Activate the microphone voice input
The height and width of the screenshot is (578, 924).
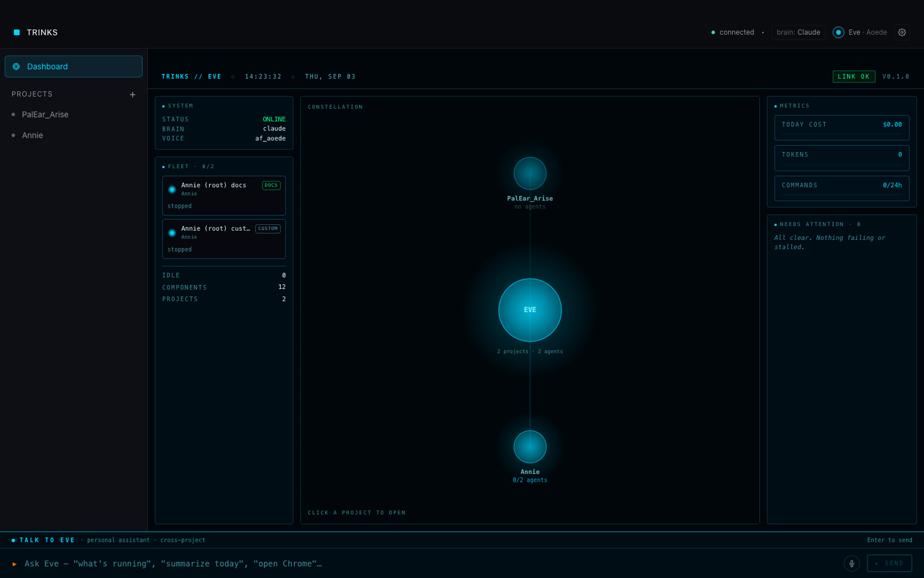tap(852, 563)
